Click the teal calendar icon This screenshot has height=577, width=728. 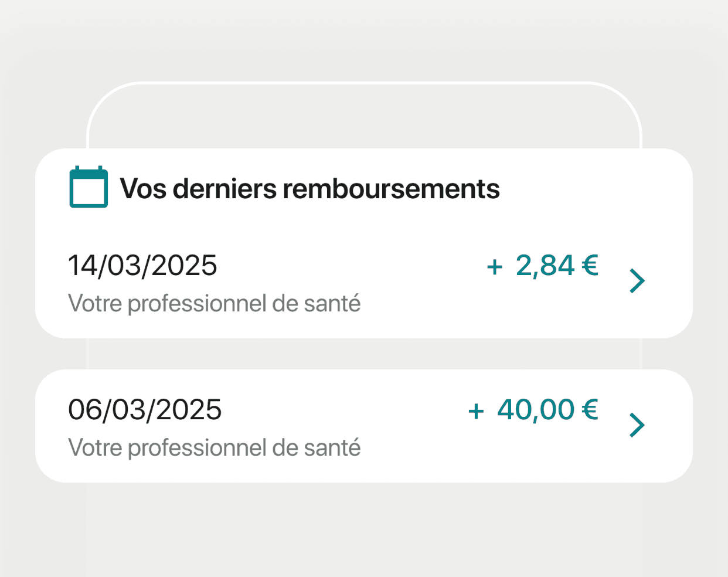tap(89, 187)
